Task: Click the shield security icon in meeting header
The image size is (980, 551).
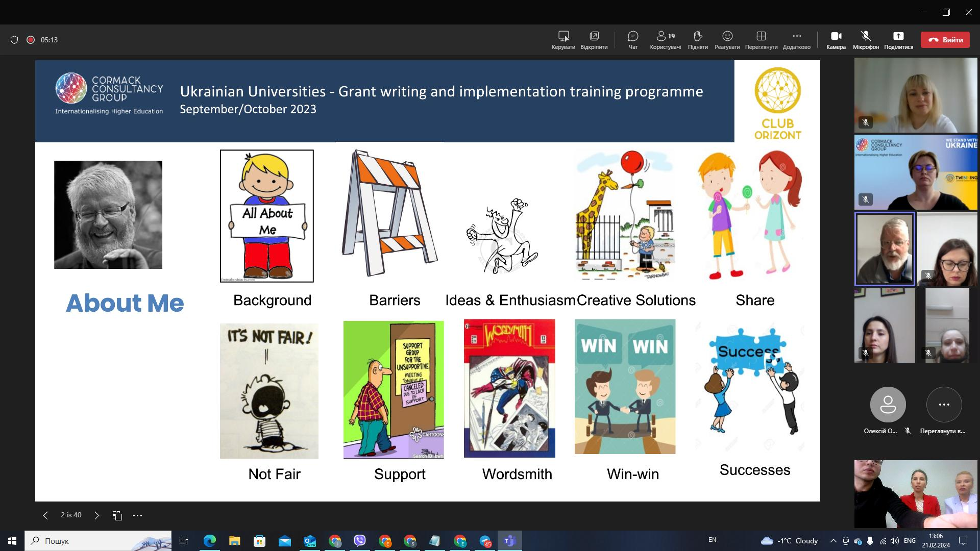Action: 14,40
